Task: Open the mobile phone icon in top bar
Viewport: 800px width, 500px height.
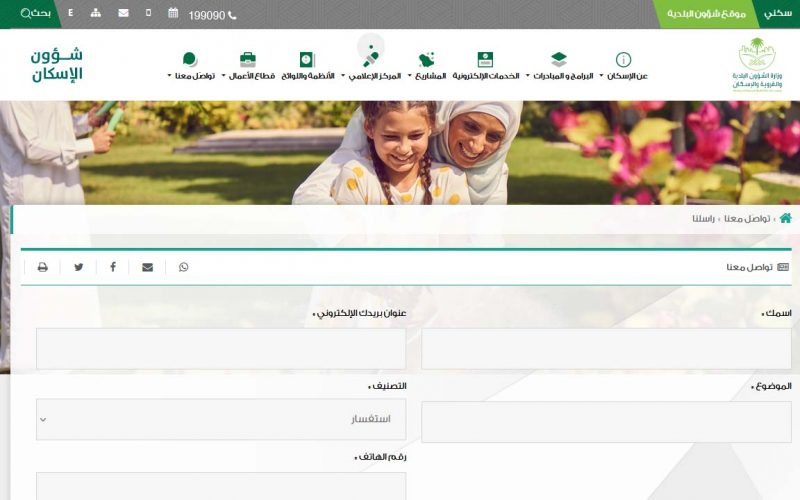Action: pyautogui.click(x=148, y=13)
